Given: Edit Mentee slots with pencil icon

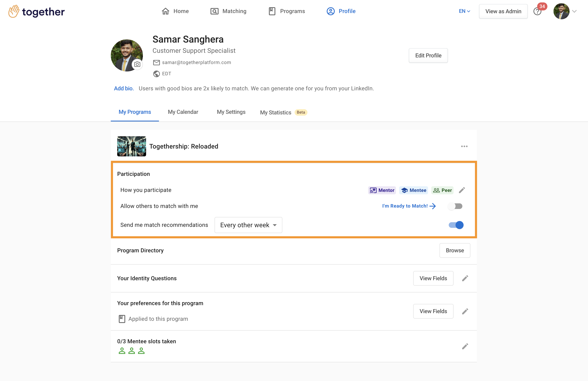Looking at the screenshot, I should [x=465, y=346].
